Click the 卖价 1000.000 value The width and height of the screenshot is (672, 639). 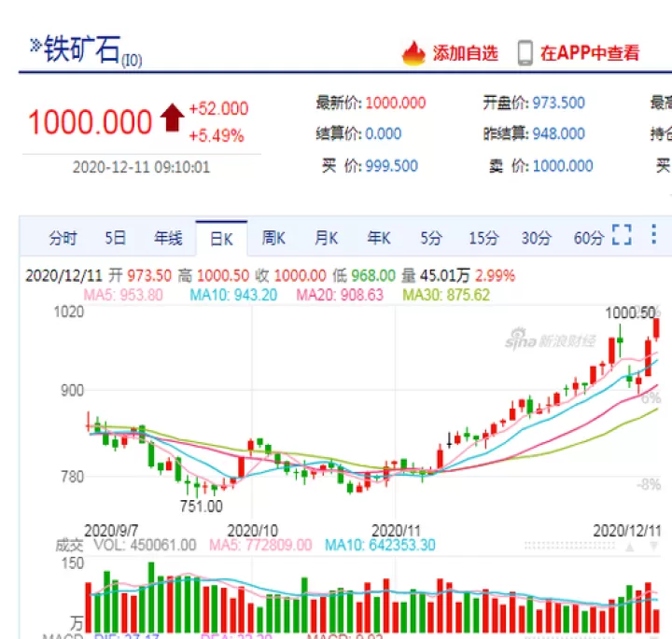(x=563, y=166)
